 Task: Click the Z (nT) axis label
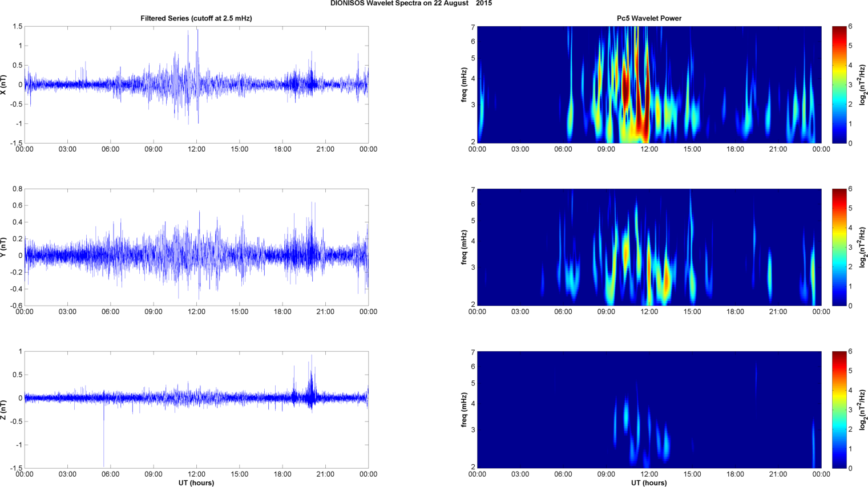click(x=4, y=410)
